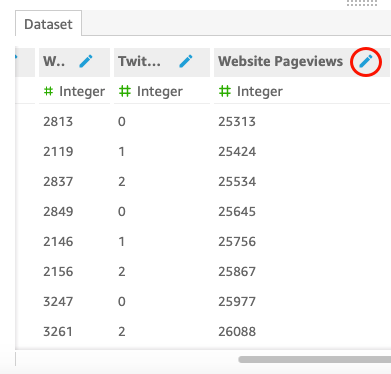Edit the Website Pageviews column
This screenshot has width=391, height=374.
[x=366, y=62]
